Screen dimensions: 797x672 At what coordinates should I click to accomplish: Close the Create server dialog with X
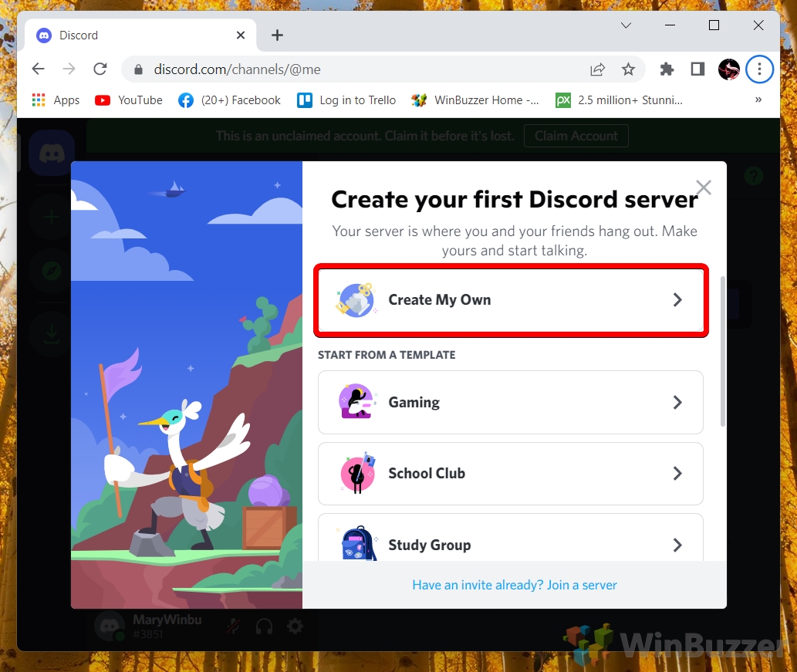704,187
